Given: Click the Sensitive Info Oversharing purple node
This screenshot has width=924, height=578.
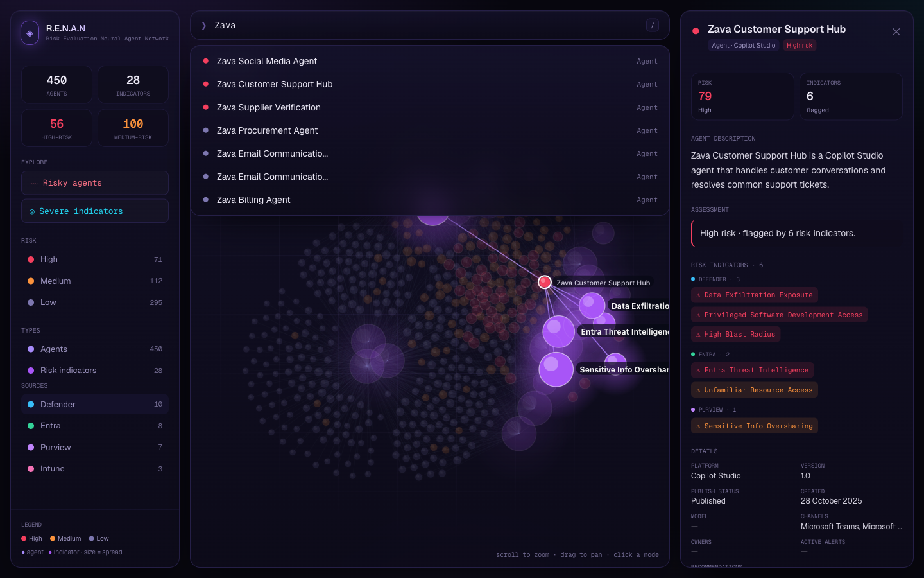Looking at the screenshot, I should point(556,369).
